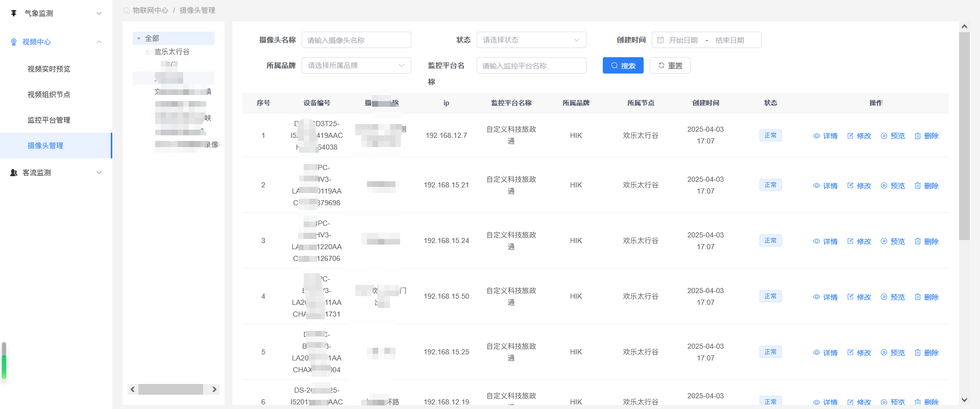Click 修改 for 192.168.15.24 camera
This screenshot has height=409, width=980.
click(859, 242)
